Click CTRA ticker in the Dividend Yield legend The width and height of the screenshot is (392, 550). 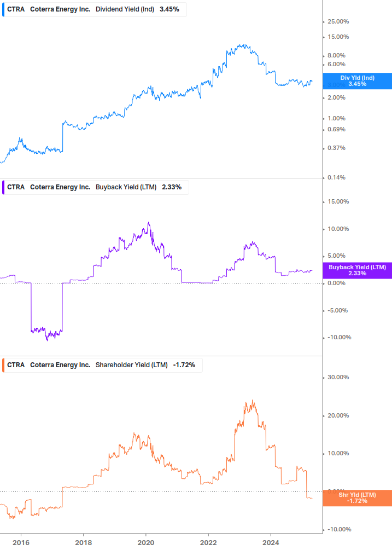click(16, 9)
